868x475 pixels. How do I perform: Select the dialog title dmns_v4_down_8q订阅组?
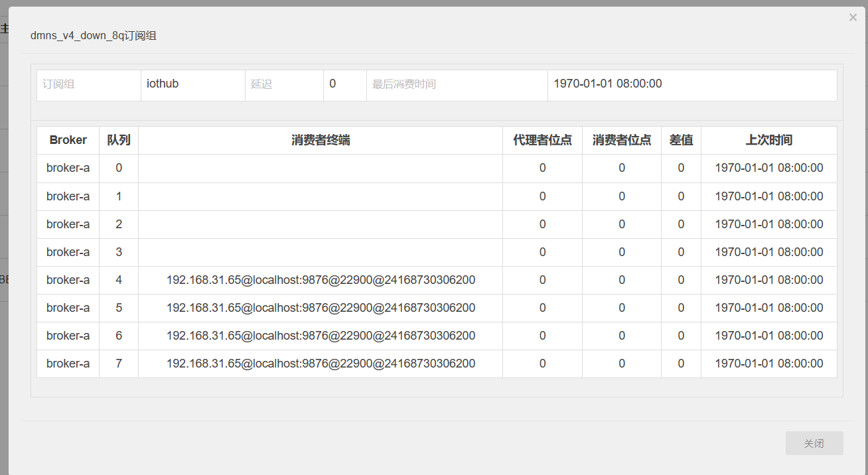point(94,36)
